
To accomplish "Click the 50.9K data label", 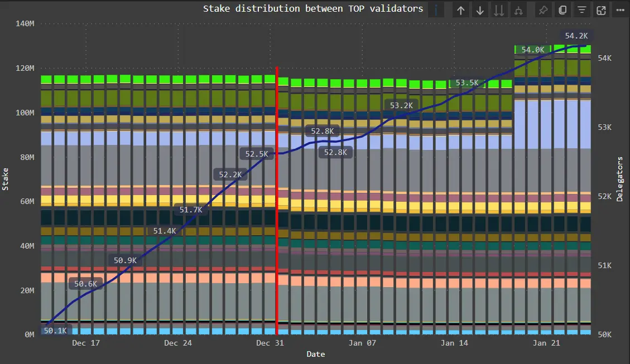I will pos(125,260).
